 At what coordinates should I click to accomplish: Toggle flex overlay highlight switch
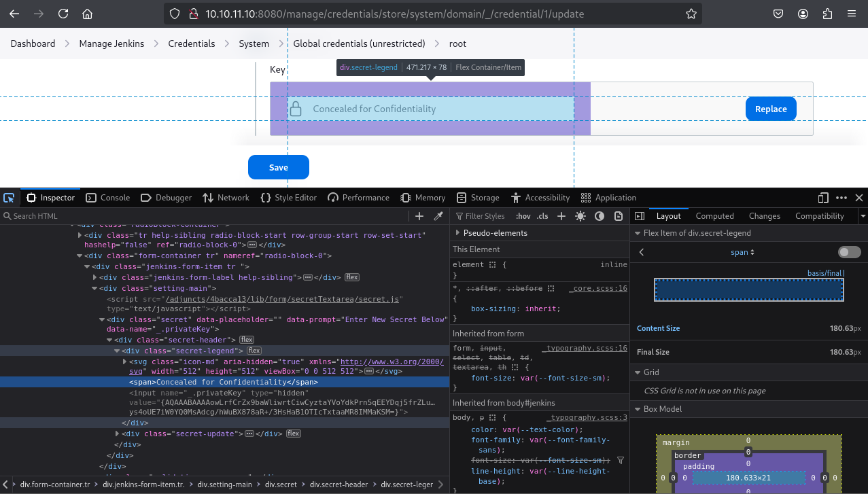tap(849, 252)
